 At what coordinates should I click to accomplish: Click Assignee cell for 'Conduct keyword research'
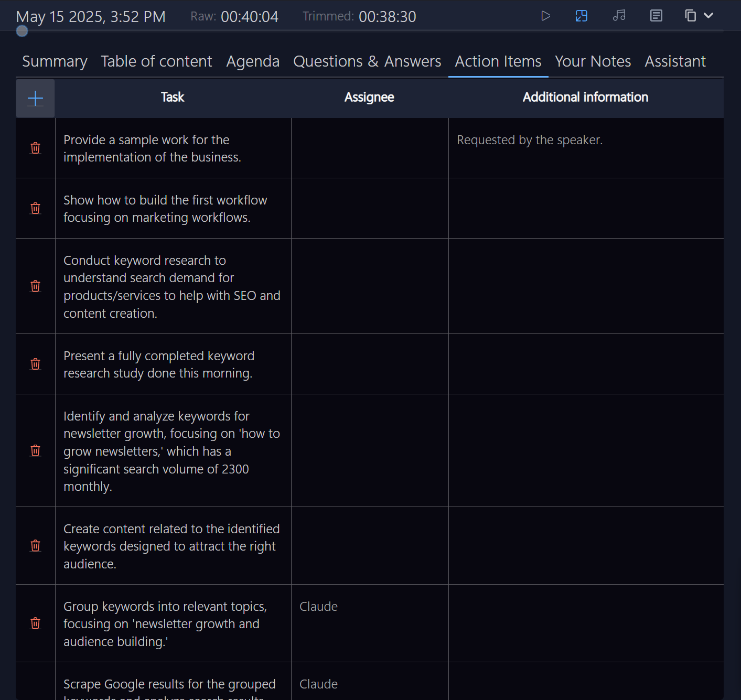(370, 286)
